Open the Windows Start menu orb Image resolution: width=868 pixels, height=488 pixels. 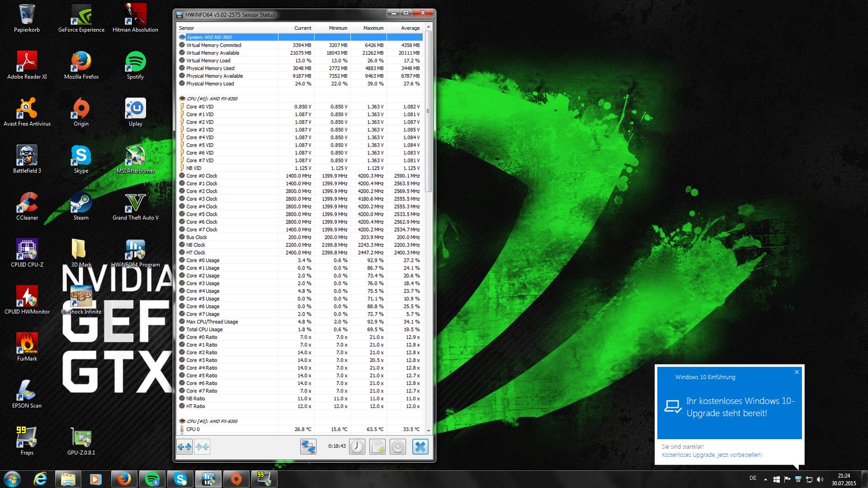[x=12, y=479]
